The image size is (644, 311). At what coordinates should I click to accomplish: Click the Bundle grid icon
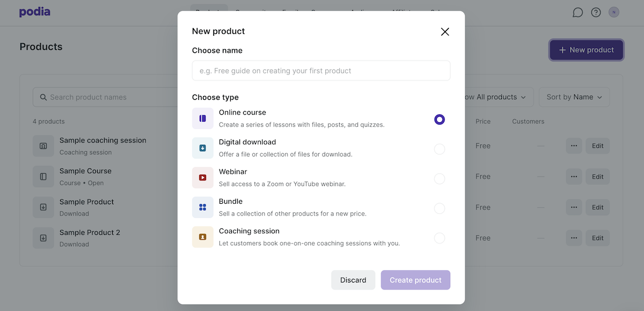202,208
